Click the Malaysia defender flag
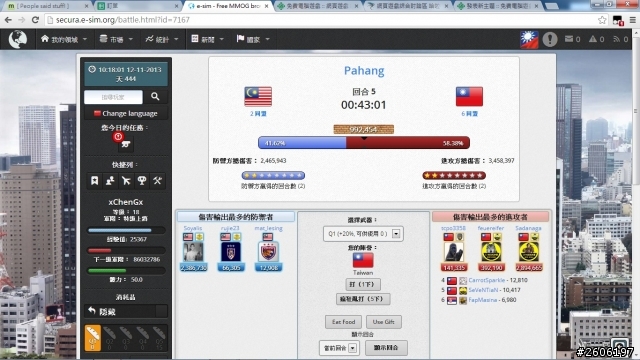 [x=258, y=96]
